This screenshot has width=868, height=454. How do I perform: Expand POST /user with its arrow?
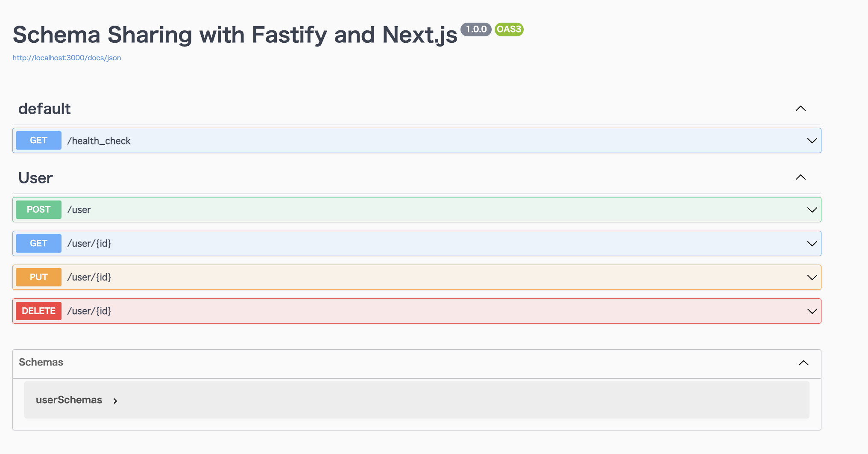click(812, 210)
